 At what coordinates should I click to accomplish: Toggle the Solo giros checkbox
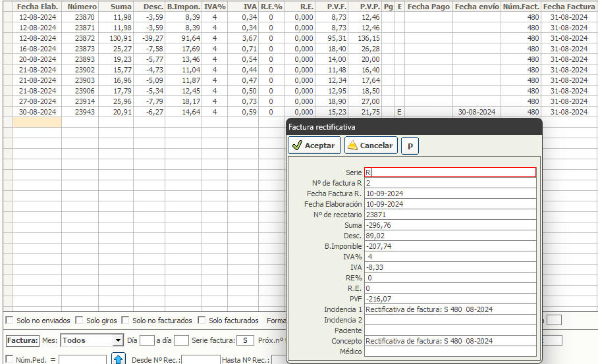click(x=79, y=321)
